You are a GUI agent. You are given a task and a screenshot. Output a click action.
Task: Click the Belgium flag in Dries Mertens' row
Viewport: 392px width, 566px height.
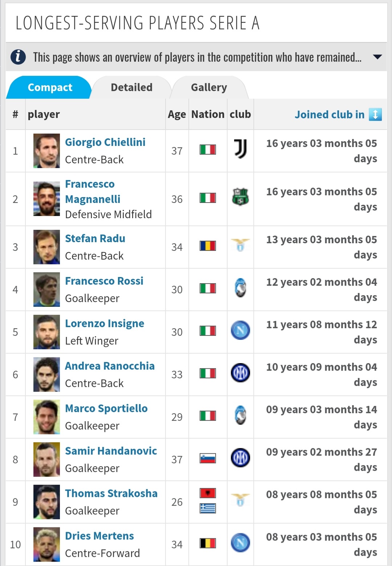pos(208,543)
